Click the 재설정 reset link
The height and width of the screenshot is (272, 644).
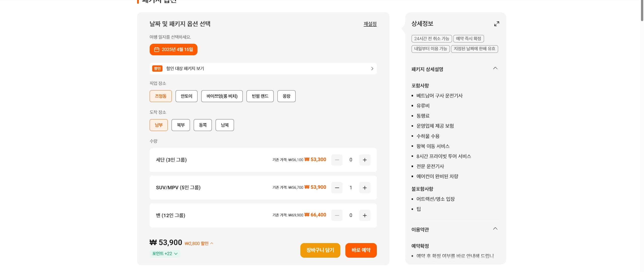[370, 24]
